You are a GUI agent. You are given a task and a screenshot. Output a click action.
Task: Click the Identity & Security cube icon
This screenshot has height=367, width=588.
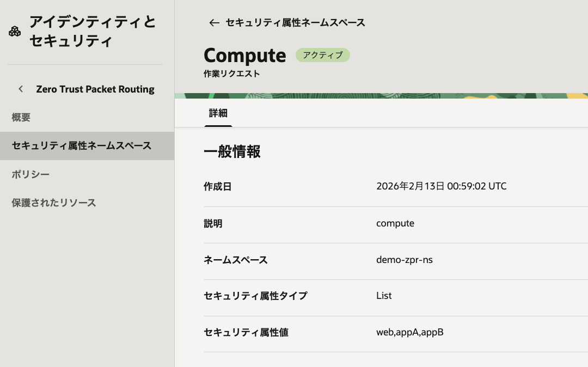pyautogui.click(x=15, y=32)
